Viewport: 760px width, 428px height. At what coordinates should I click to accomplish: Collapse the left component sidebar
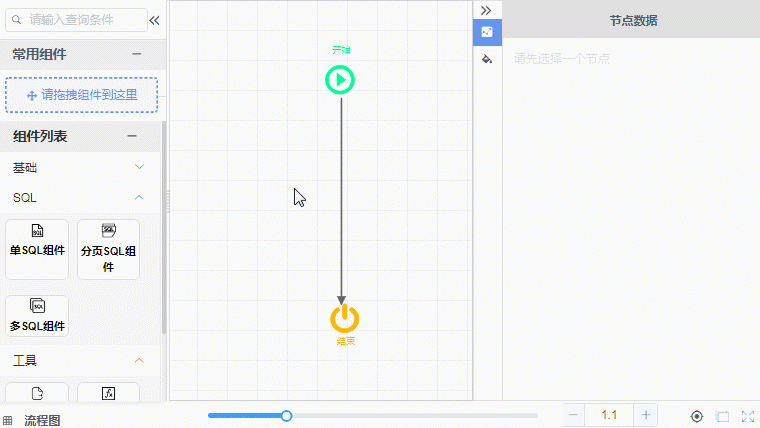click(154, 19)
